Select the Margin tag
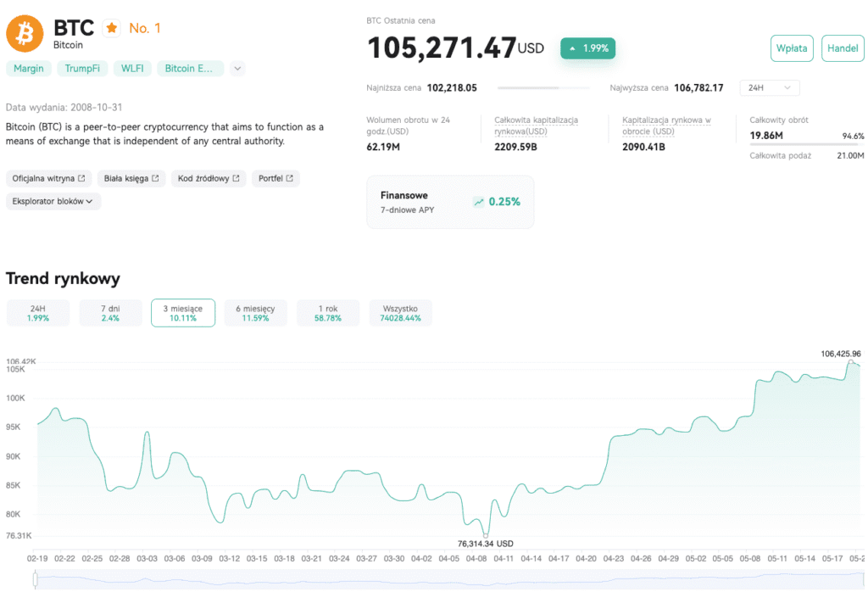Screen dimensions: 868x603 [29, 69]
